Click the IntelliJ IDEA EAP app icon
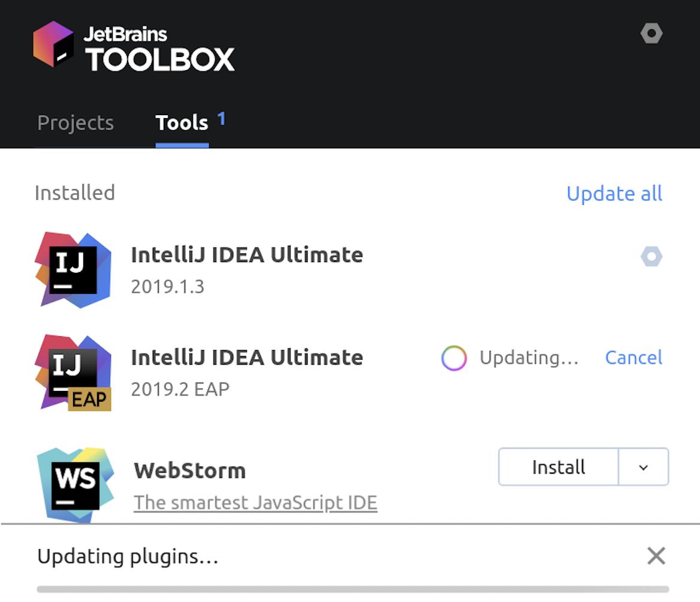 [73, 372]
